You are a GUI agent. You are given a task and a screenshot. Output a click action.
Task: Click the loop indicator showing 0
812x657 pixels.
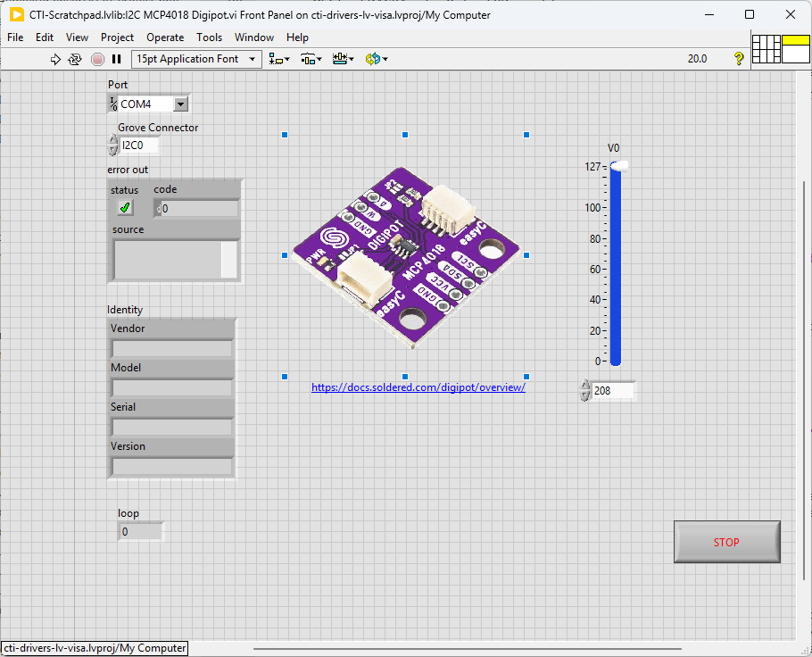(x=141, y=532)
